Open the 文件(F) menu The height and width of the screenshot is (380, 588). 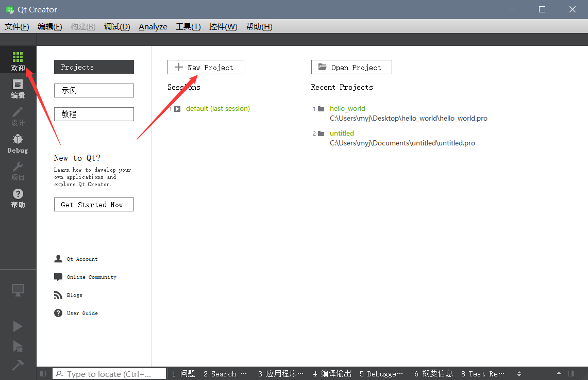17,27
